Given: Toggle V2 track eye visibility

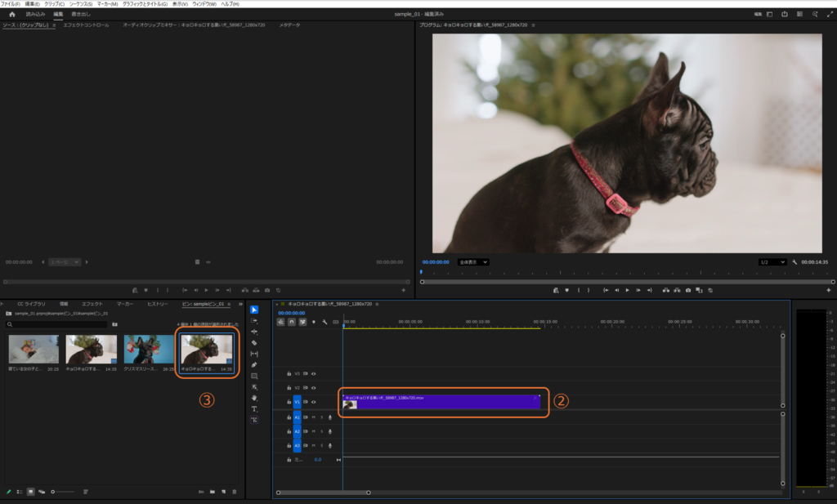Looking at the screenshot, I should tap(313, 387).
